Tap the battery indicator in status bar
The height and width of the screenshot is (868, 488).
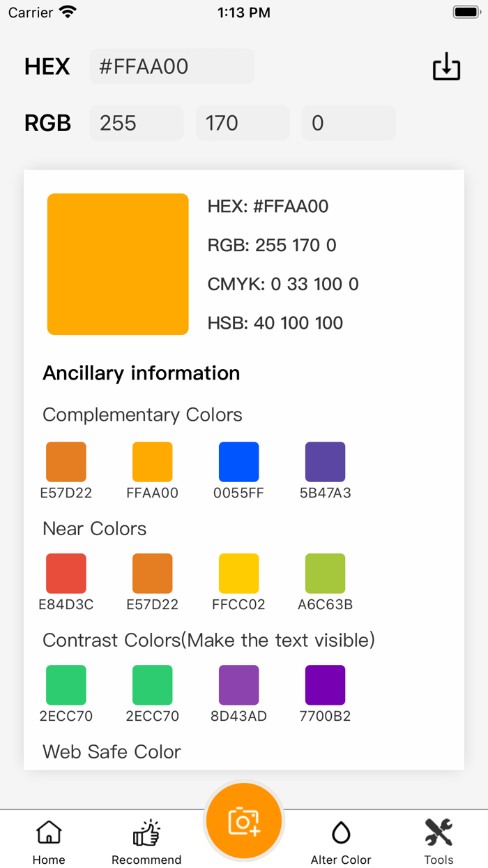466,11
